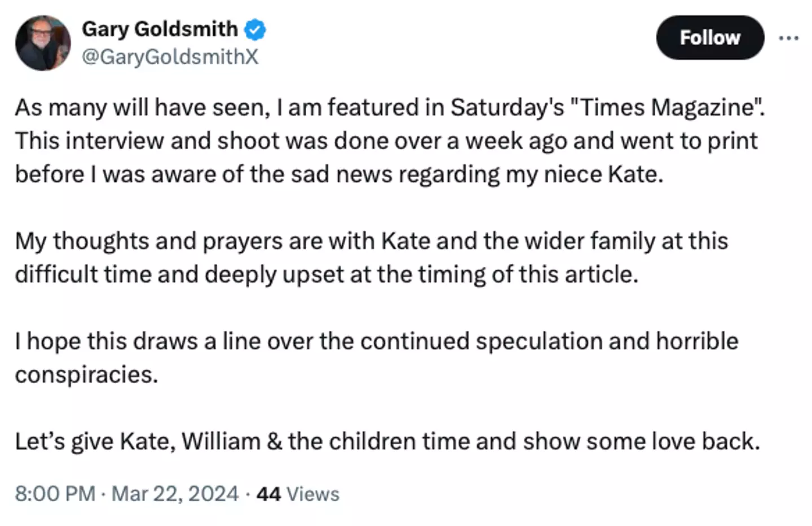
Task: Open the @GaryGoldsmithX handle
Action: 171,56
